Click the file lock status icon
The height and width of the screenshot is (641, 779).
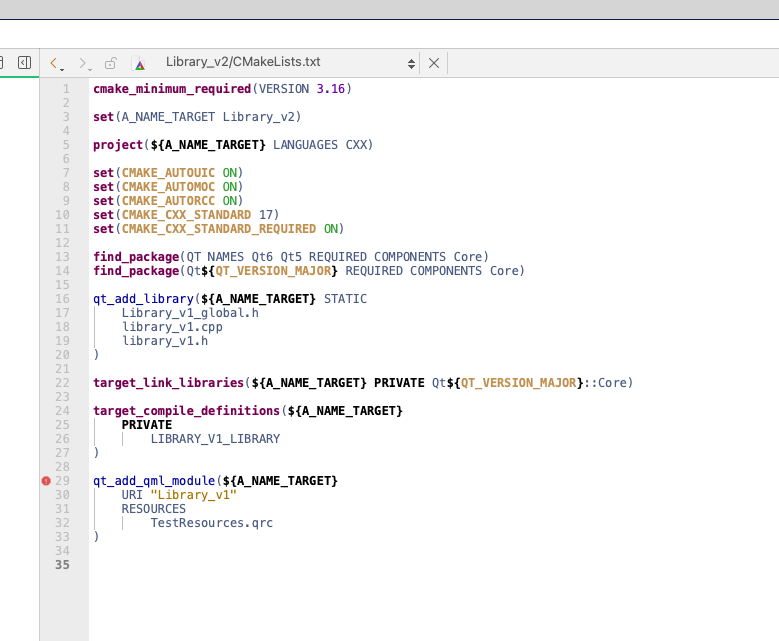pos(111,63)
